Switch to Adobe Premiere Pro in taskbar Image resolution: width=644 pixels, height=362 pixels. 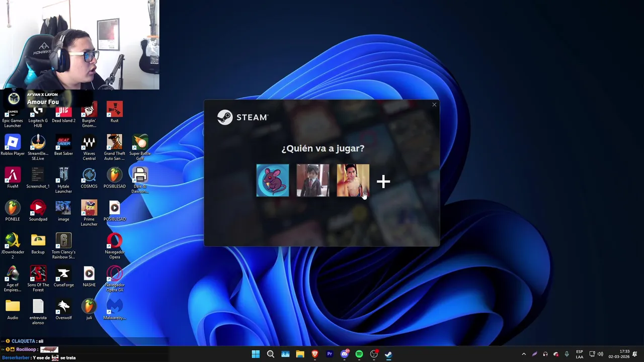tap(330, 354)
